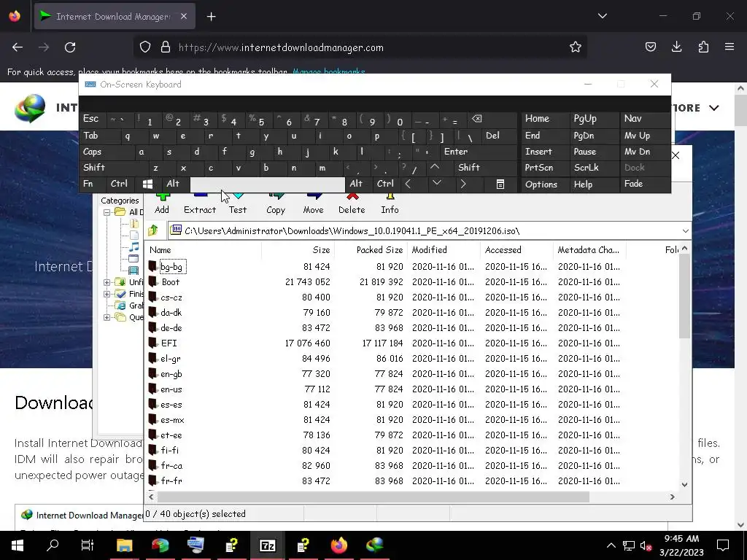Open a new Firefox tab
The width and height of the screenshot is (747, 560).
coord(211,17)
